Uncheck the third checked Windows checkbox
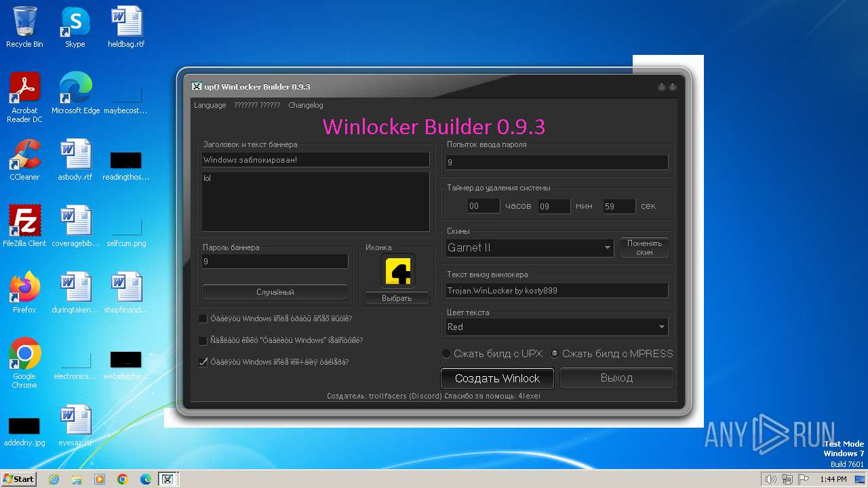Viewport: 868px width, 488px height. click(x=203, y=362)
